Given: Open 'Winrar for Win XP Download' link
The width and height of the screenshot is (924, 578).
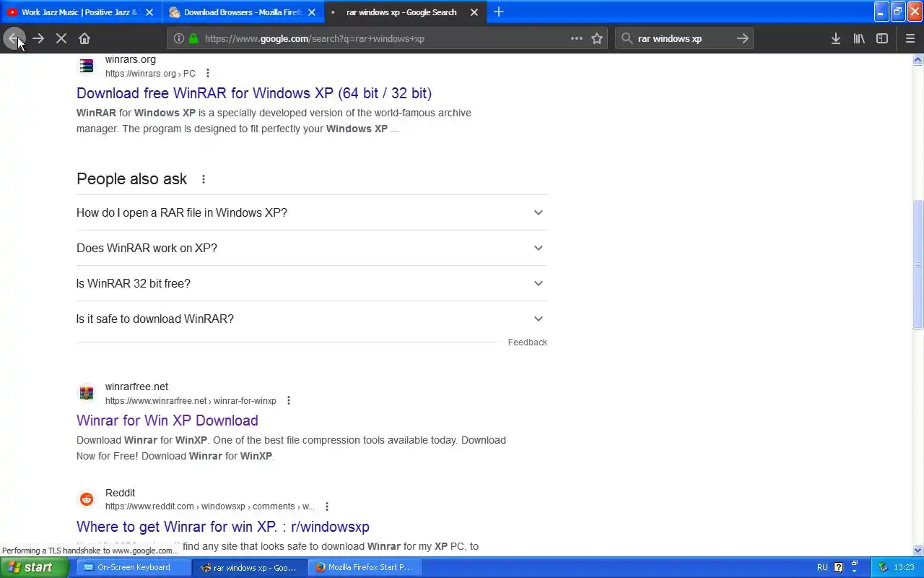Looking at the screenshot, I should [x=167, y=420].
